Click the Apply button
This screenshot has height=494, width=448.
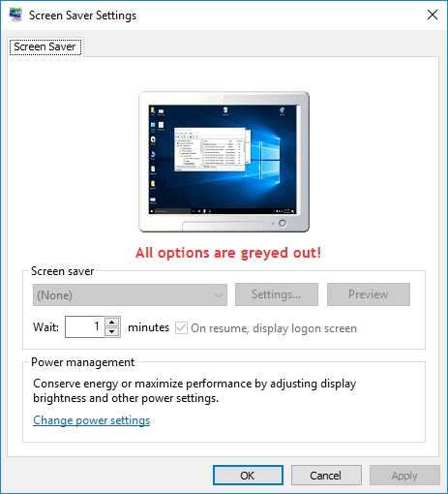point(404,476)
